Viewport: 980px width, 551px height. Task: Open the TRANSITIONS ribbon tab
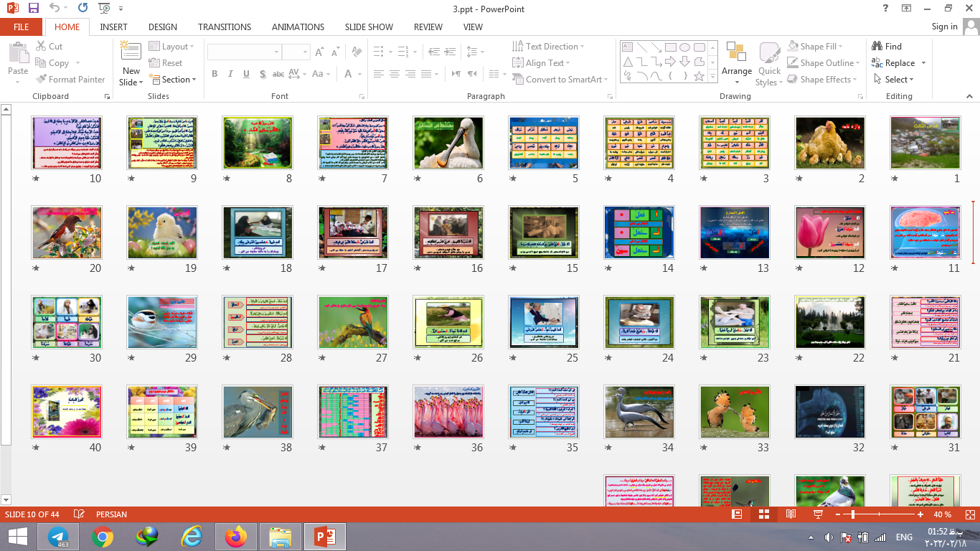[225, 27]
